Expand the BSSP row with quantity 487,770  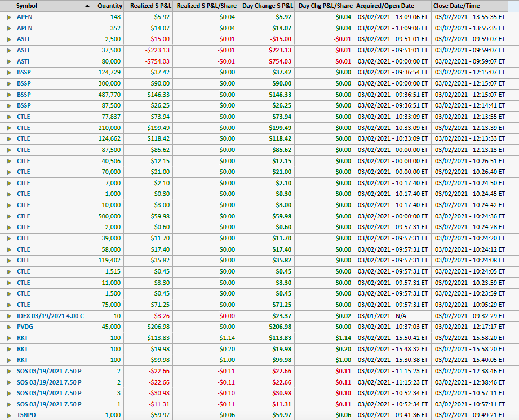coord(9,95)
